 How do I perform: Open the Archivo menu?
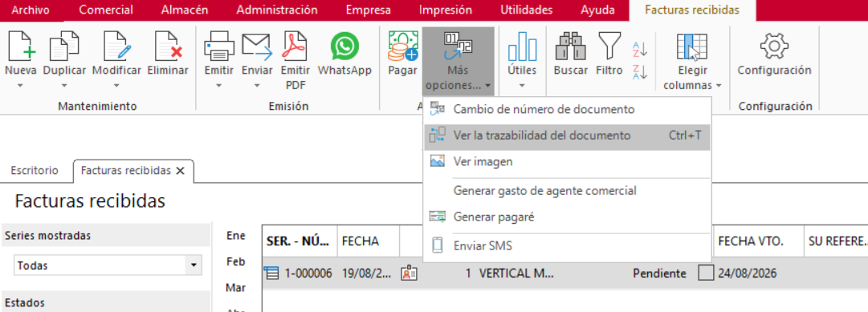[30, 10]
